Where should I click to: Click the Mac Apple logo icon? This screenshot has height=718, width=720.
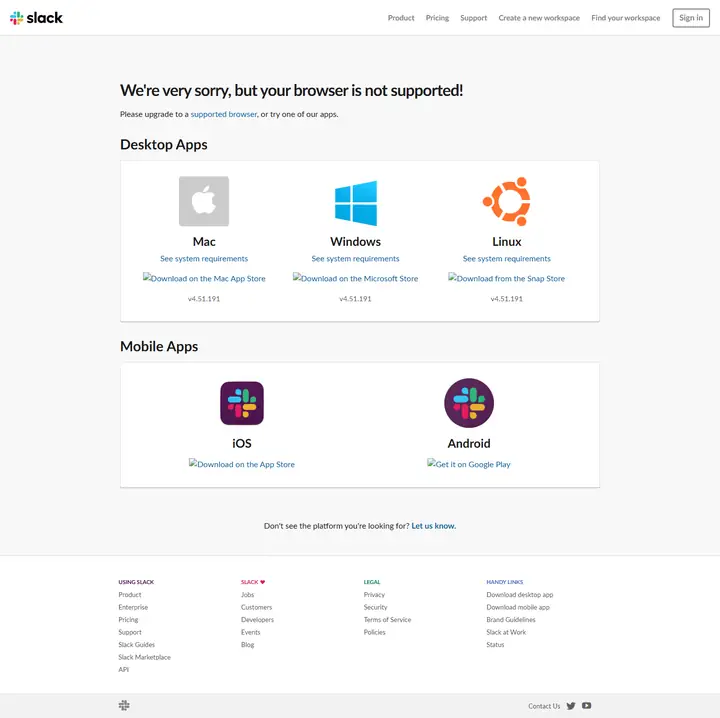coord(204,201)
